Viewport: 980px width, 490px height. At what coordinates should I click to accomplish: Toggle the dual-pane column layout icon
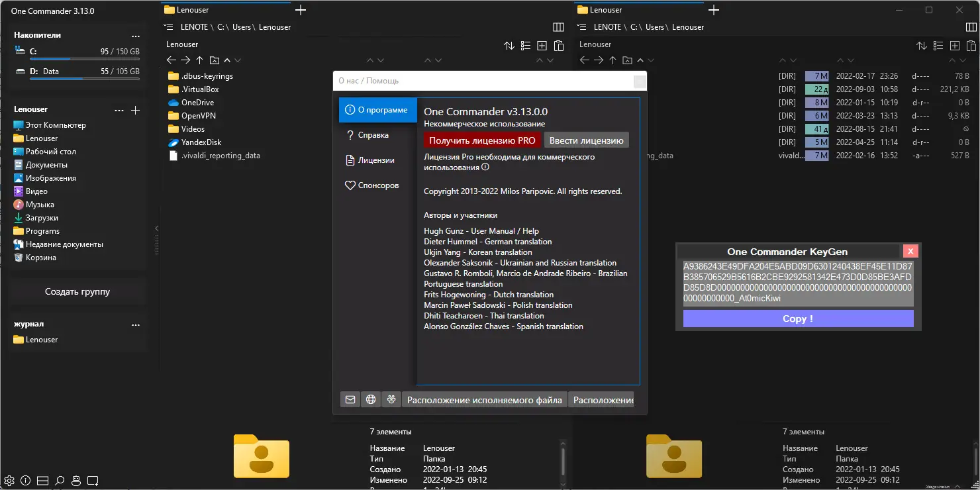coord(558,26)
